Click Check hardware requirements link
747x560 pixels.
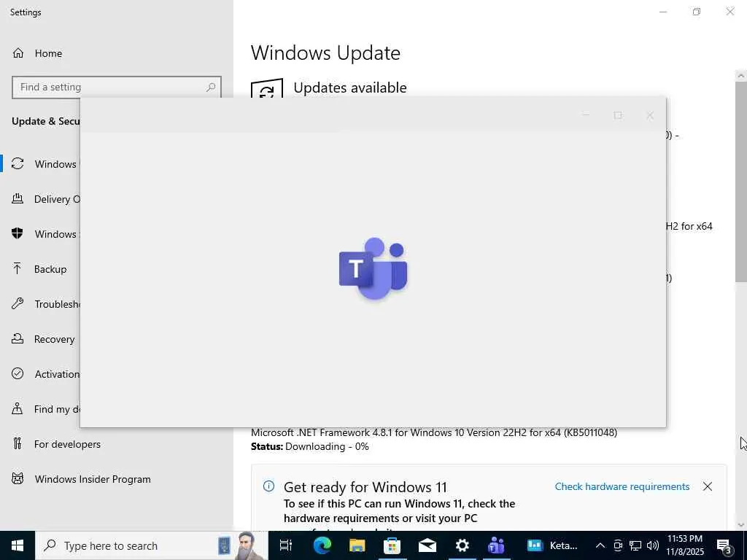click(622, 486)
